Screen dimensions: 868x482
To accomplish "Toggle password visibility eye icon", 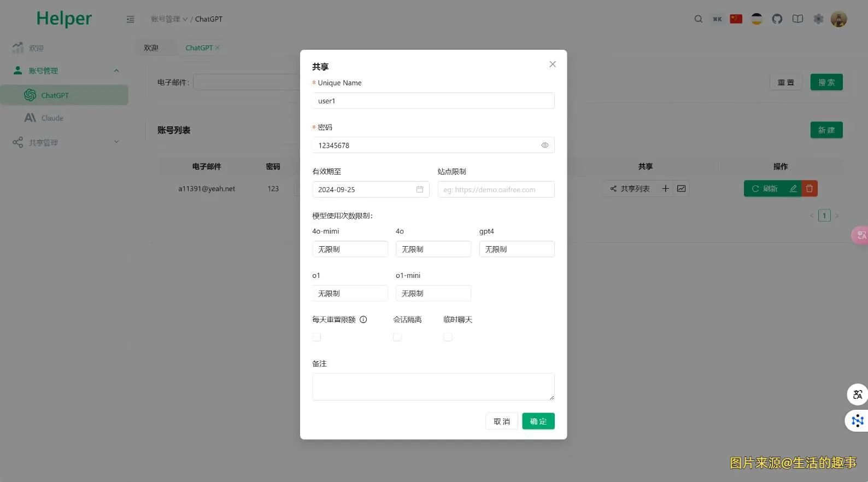I will coord(544,146).
